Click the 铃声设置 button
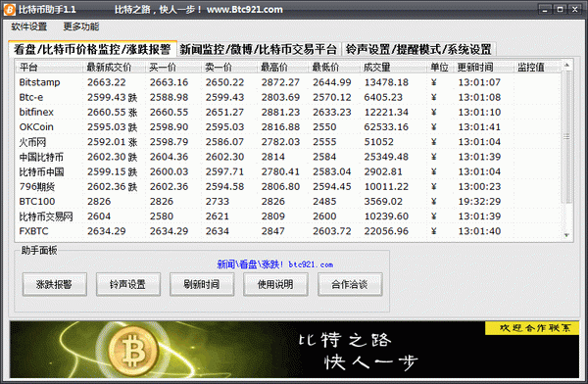 pos(127,284)
